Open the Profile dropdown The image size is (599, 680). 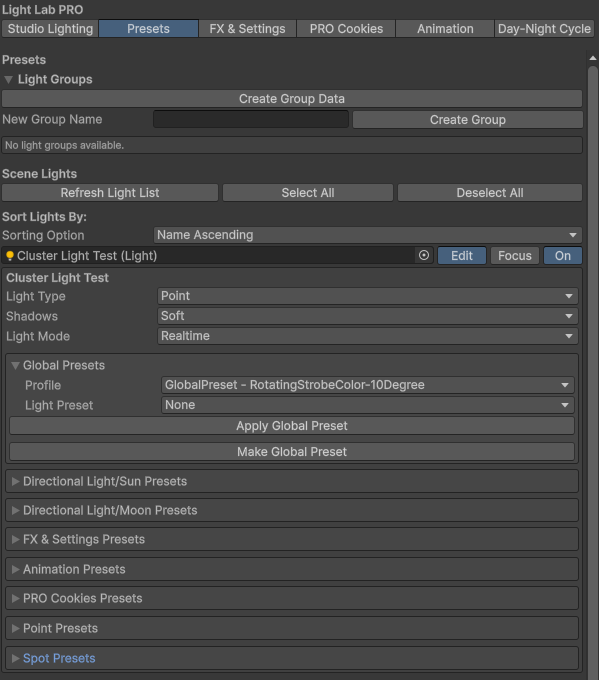pyautogui.click(x=367, y=385)
